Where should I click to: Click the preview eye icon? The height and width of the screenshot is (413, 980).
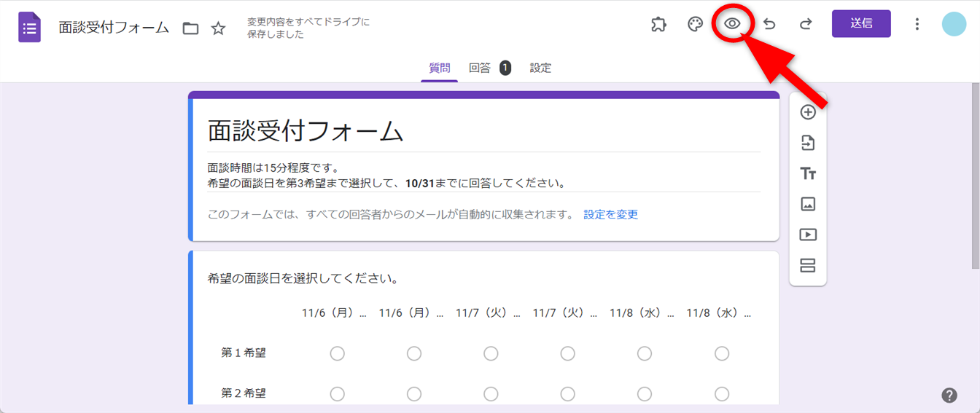pos(732,24)
